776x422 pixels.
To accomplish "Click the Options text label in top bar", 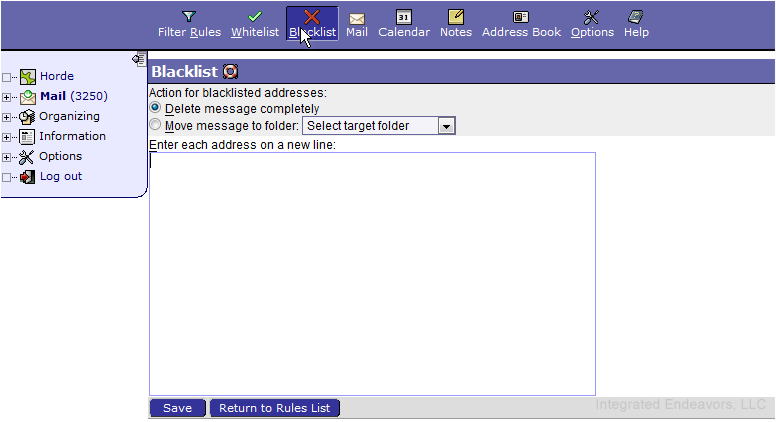I will click(x=592, y=32).
